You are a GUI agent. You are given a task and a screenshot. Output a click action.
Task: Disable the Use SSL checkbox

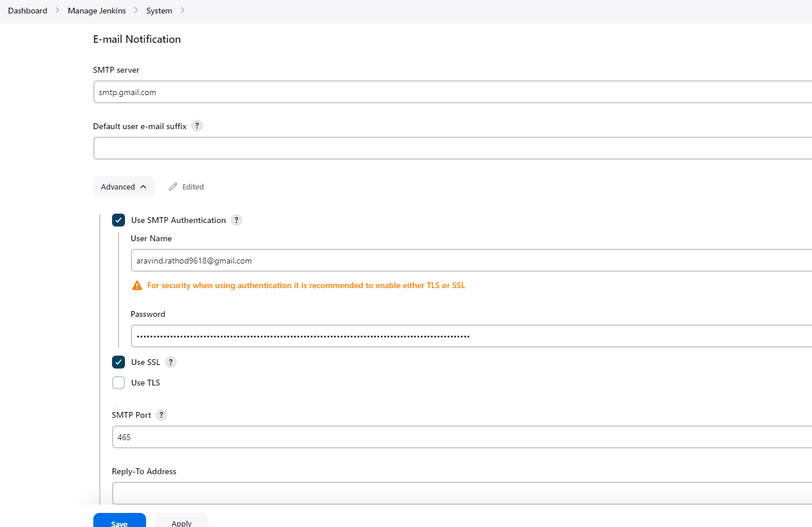tap(119, 362)
